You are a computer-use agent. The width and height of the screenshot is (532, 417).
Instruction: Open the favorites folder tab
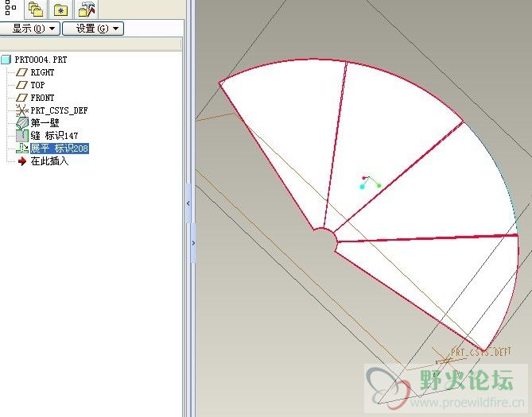pos(60,10)
